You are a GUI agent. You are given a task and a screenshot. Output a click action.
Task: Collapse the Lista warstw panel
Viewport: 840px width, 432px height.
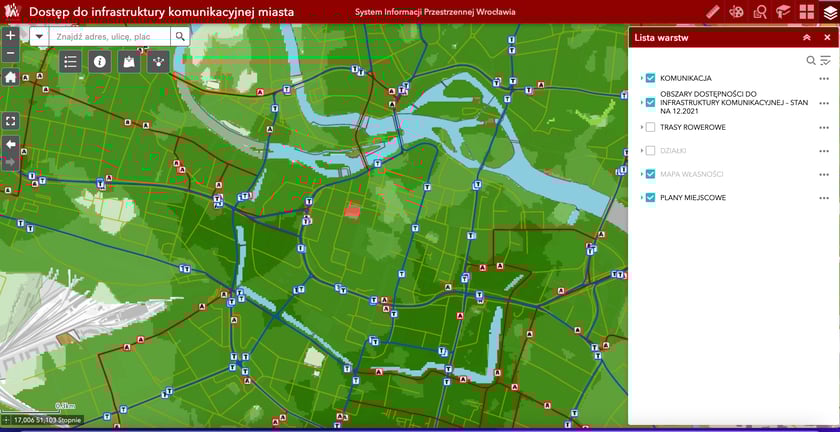click(x=806, y=37)
